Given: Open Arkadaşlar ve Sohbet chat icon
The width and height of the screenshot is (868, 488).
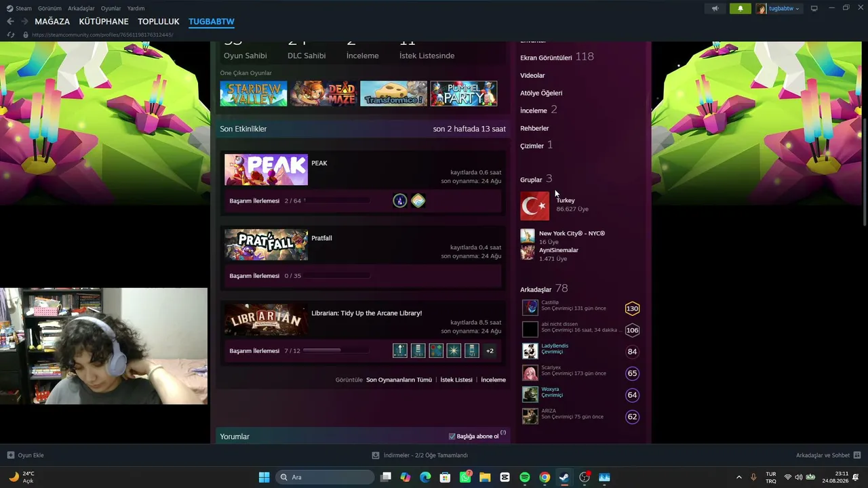Looking at the screenshot, I should [x=856, y=455].
